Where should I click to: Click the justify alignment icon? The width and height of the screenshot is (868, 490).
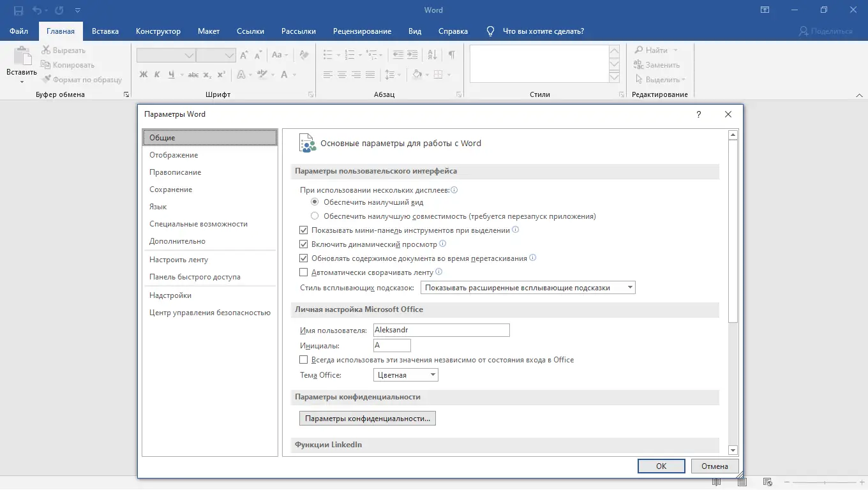coord(370,75)
